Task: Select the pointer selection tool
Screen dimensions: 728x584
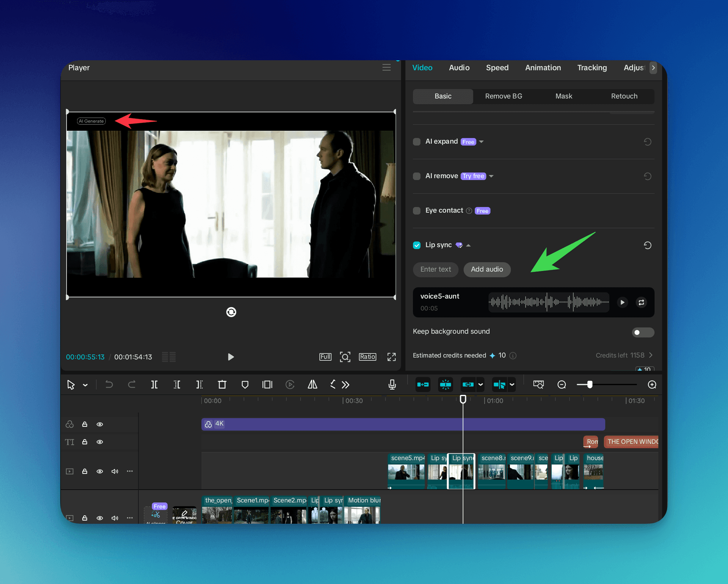Action: 71,385
